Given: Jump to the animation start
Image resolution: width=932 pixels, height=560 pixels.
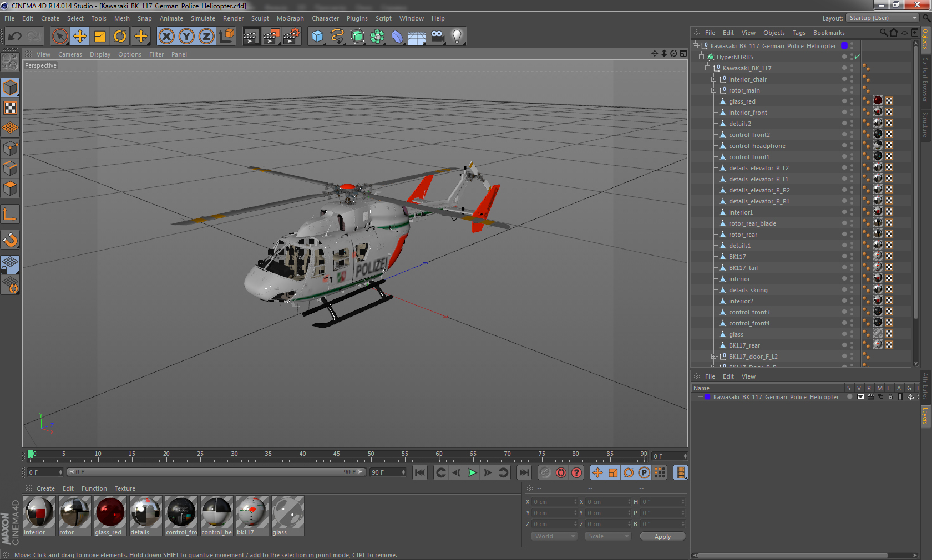Looking at the screenshot, I should pyautogui.click(x=420, y=472).
